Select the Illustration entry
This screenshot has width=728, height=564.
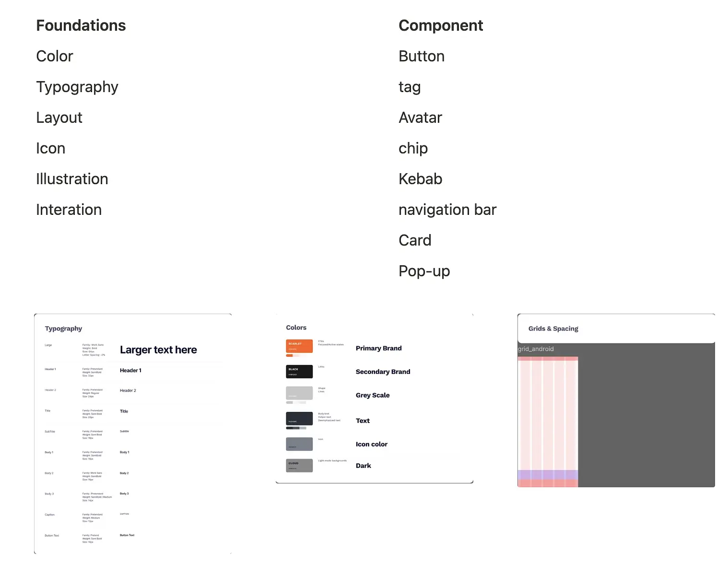click(72, 179)
